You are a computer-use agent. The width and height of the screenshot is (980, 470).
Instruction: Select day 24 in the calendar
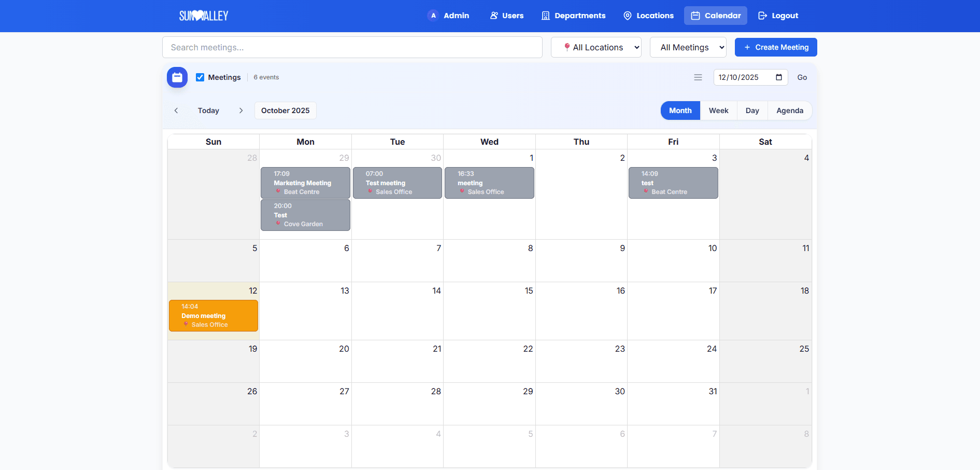point(712,349)
